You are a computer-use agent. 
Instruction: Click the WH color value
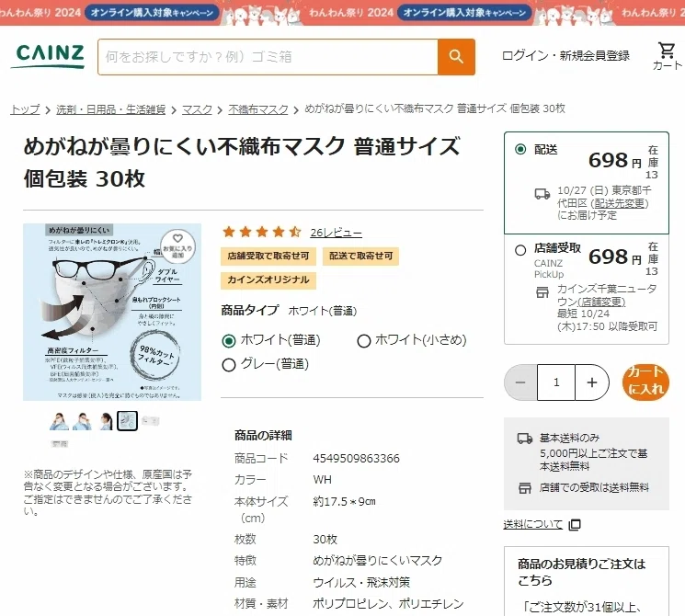click(x=323, y=480)
